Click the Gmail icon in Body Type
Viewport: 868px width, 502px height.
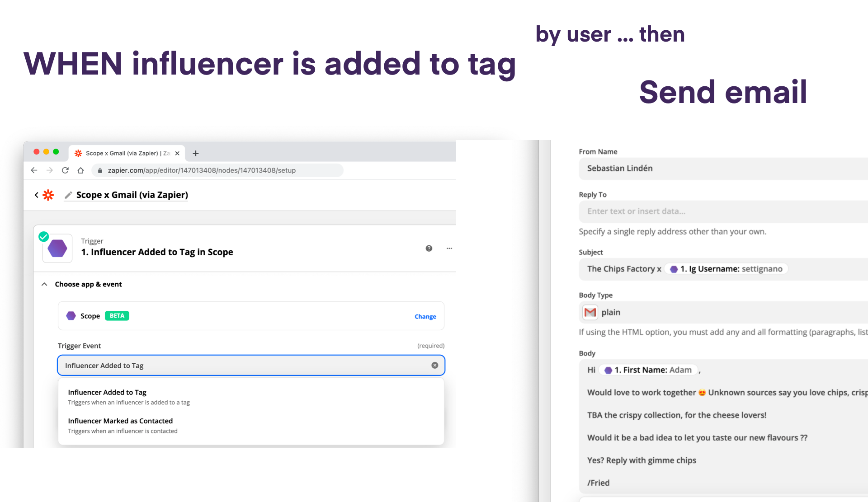point(590,312)
